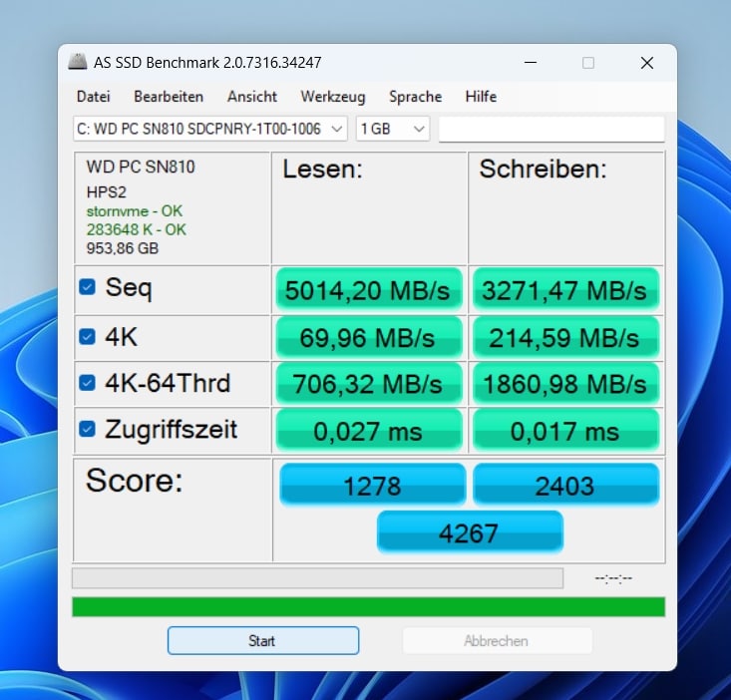Open the Datei menu
Screen dimensions: 731x700
click(x=93, y=97)
